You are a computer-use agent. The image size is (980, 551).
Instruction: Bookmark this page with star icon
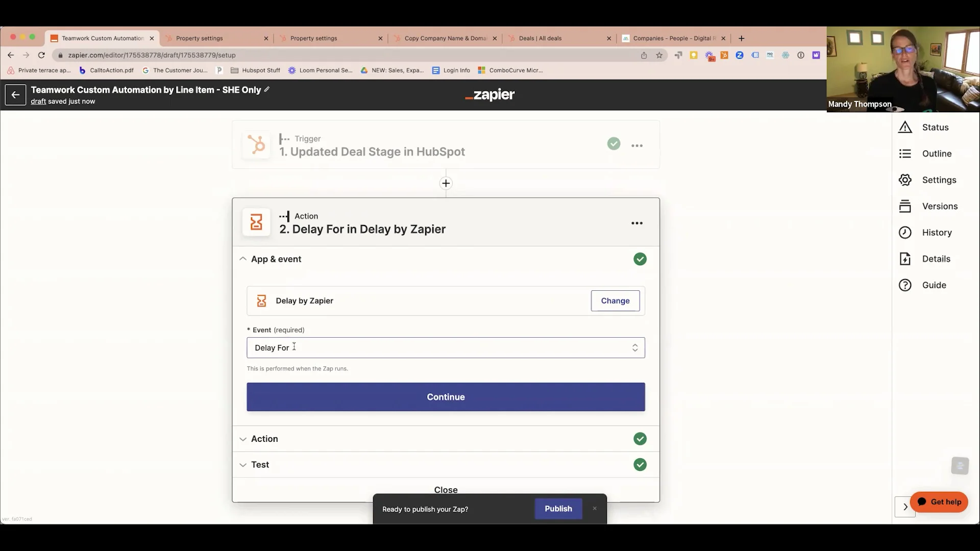(x=659, y=55)
